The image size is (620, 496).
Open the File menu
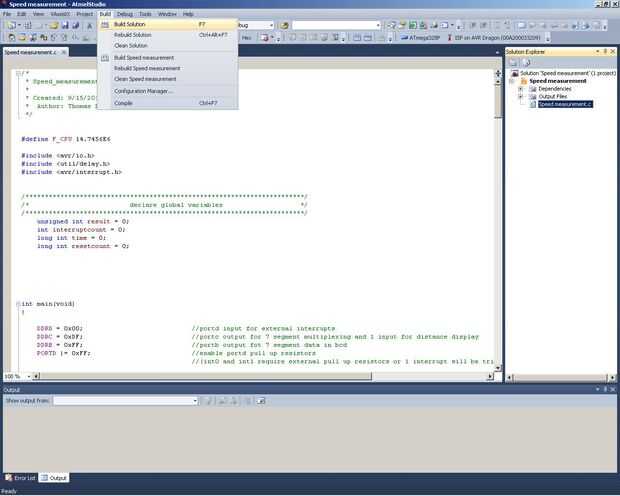coord(7,14)
